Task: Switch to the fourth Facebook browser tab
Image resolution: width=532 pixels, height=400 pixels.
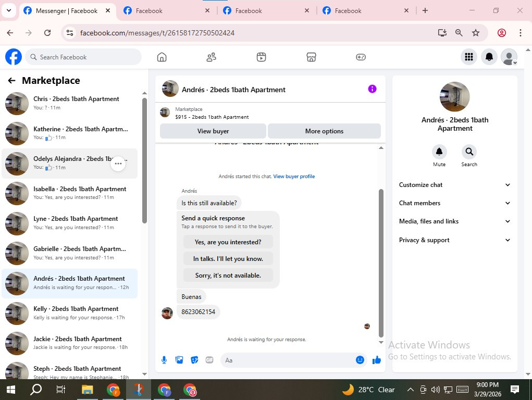Action: click(365, 10)
